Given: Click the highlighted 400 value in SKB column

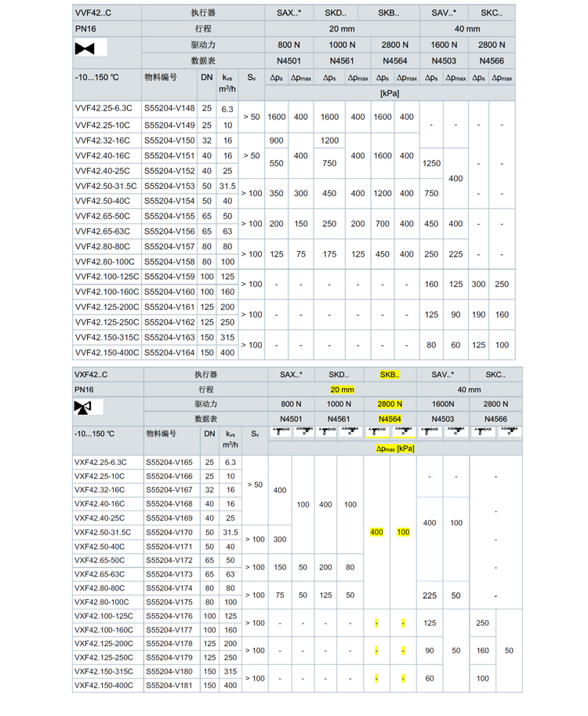Looking at the screenshot, I should click(376, 532).
